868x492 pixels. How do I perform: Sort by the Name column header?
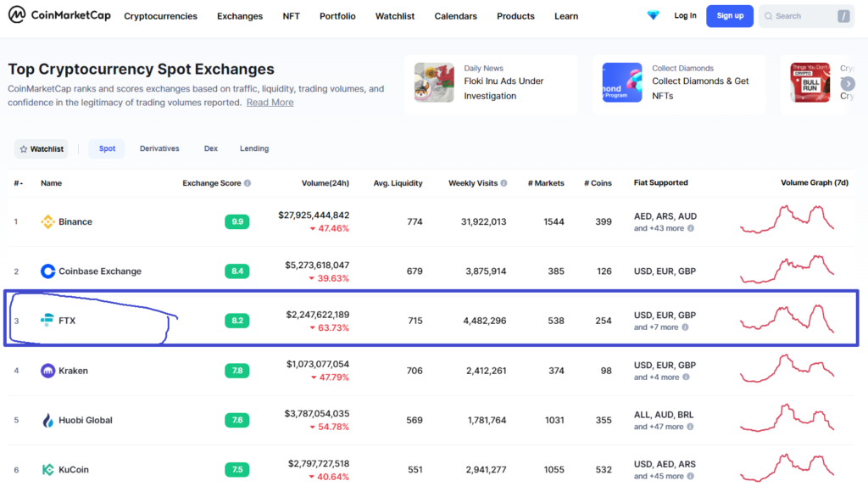coord(52,183)
